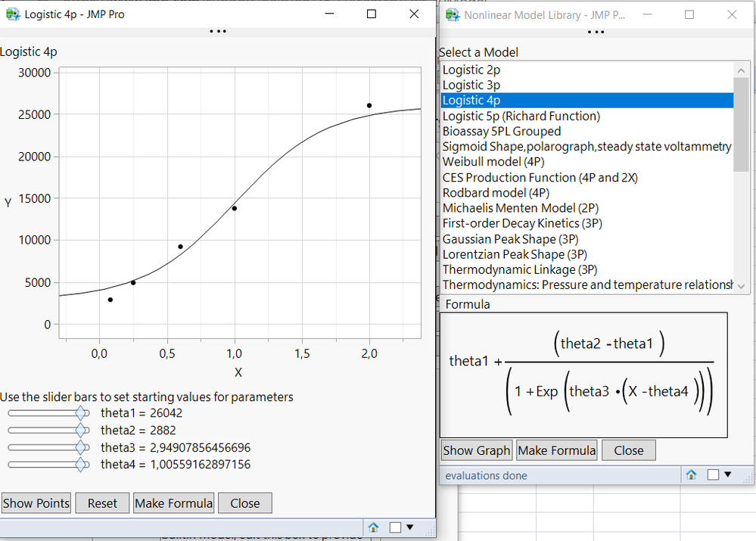Click the model list scroll-down arrow
The image size is (756, 541).
pos(741,286)
